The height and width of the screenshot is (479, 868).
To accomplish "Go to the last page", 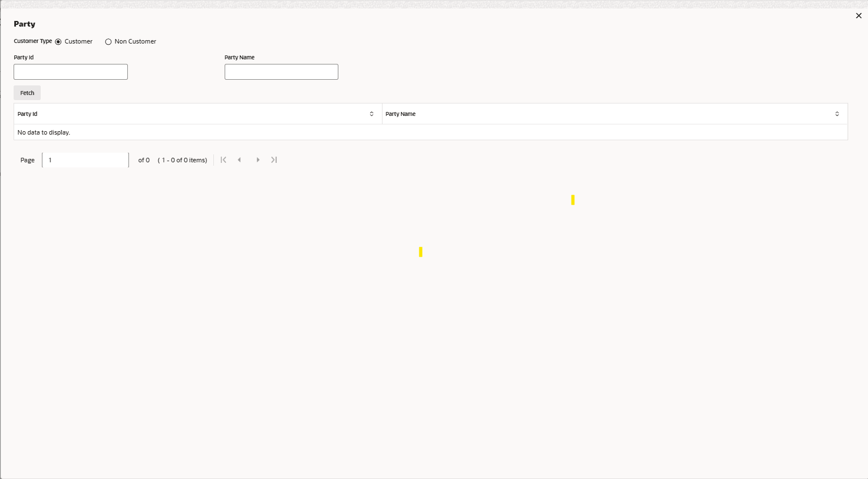I will click(x=274, y=160).
